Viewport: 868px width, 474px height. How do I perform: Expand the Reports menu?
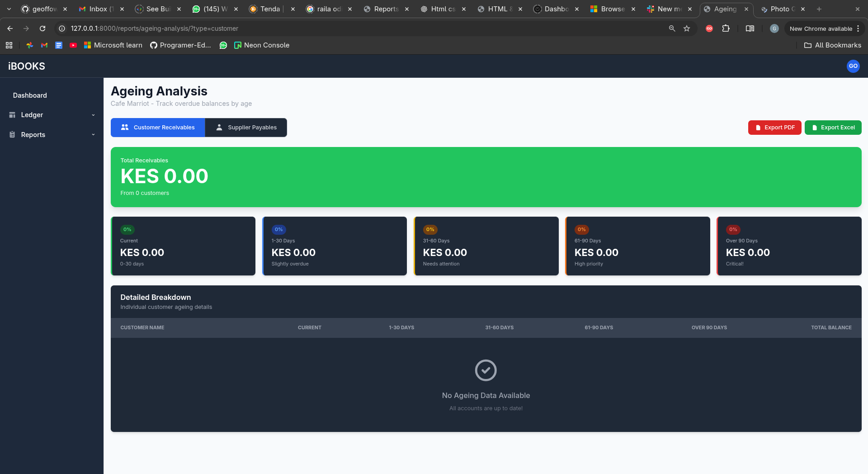pyautogui.click(x=93, y=134)
